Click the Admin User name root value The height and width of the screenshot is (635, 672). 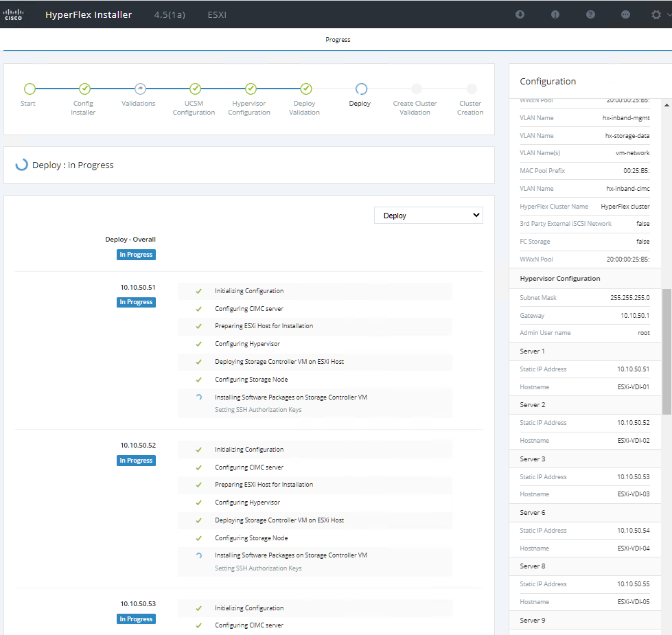[x=644, y=333]
